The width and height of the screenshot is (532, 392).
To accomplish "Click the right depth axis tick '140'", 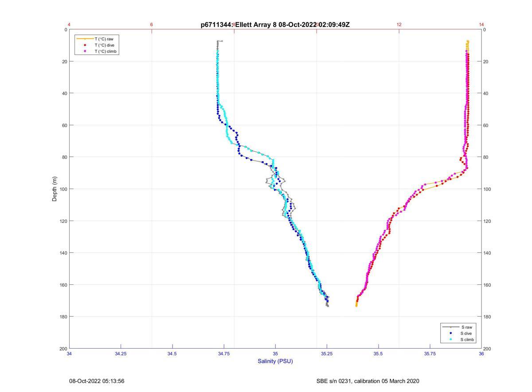I will (487, 253).
